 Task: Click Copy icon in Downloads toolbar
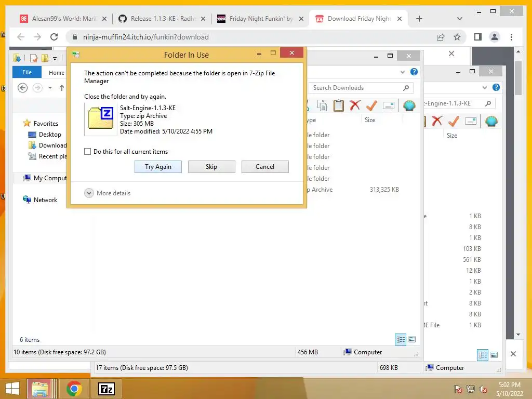(322, 105)
